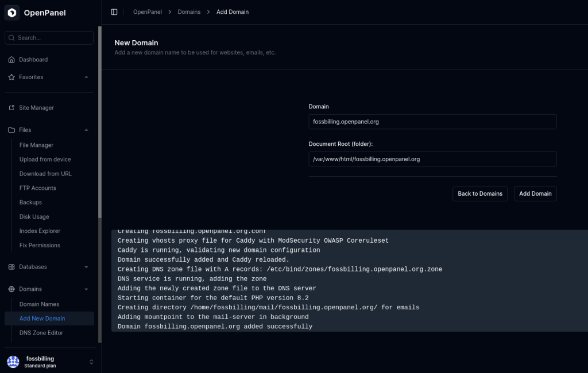Click the Domain input field
The width and height of the screenshot is (588, 373).
432,122
